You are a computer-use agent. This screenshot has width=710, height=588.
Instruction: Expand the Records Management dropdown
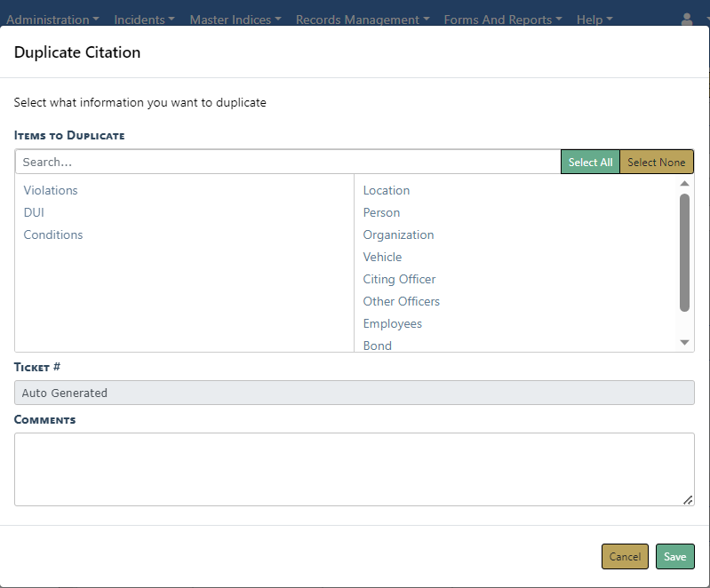click(x=362, y=20)
